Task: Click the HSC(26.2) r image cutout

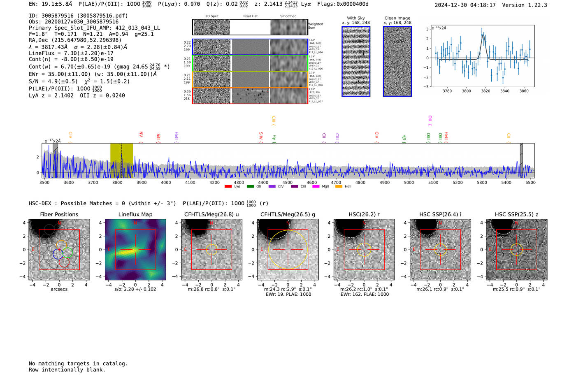Action: point(364,249)
